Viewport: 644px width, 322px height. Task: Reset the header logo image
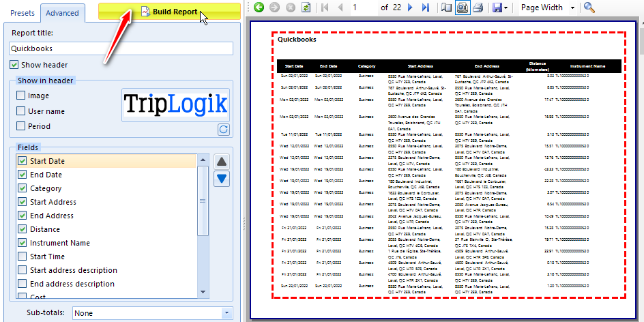pos(224,130)
